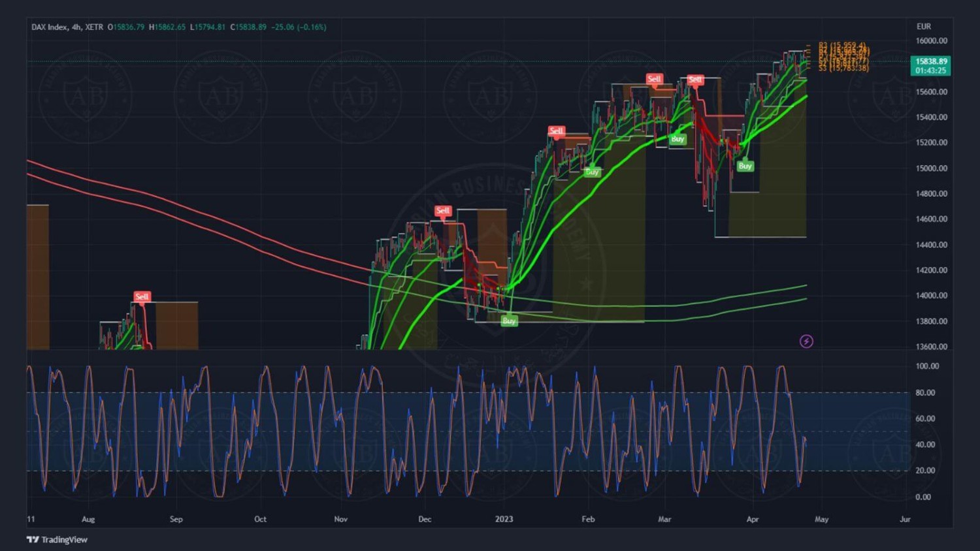Click the 13600.00 price axis label
Viewport: 980px width, 551px height.
click(x=932, y=347)
